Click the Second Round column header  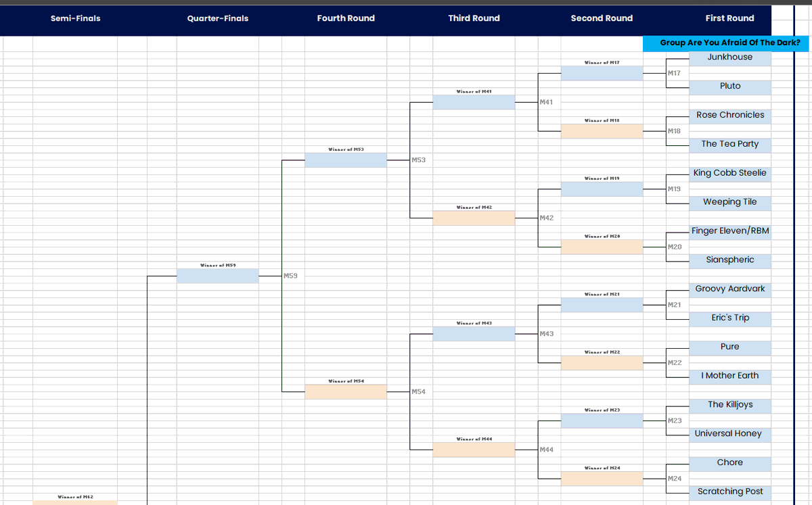(602, 18)
